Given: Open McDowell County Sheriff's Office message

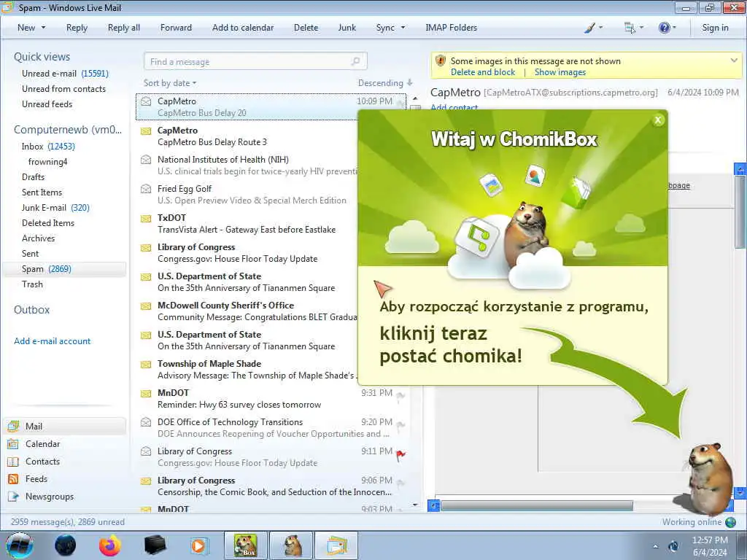Looking at the screenshot, I should tap(248, 311).
